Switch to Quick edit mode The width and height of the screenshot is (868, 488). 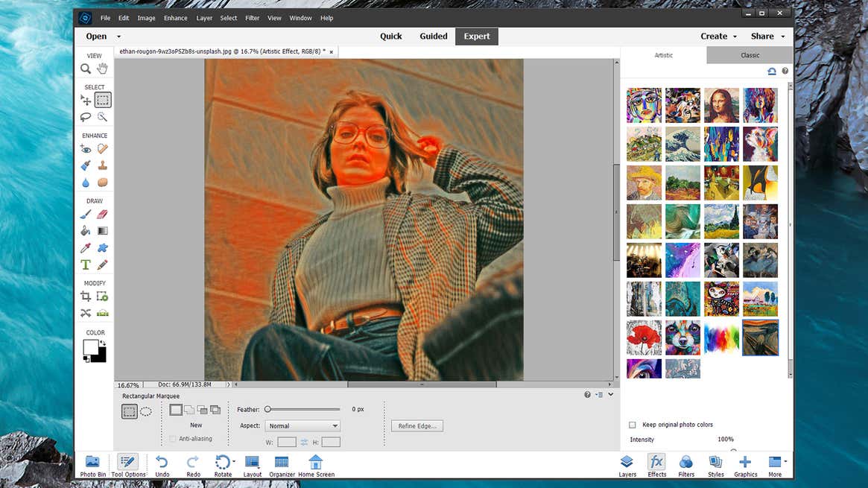391,37
